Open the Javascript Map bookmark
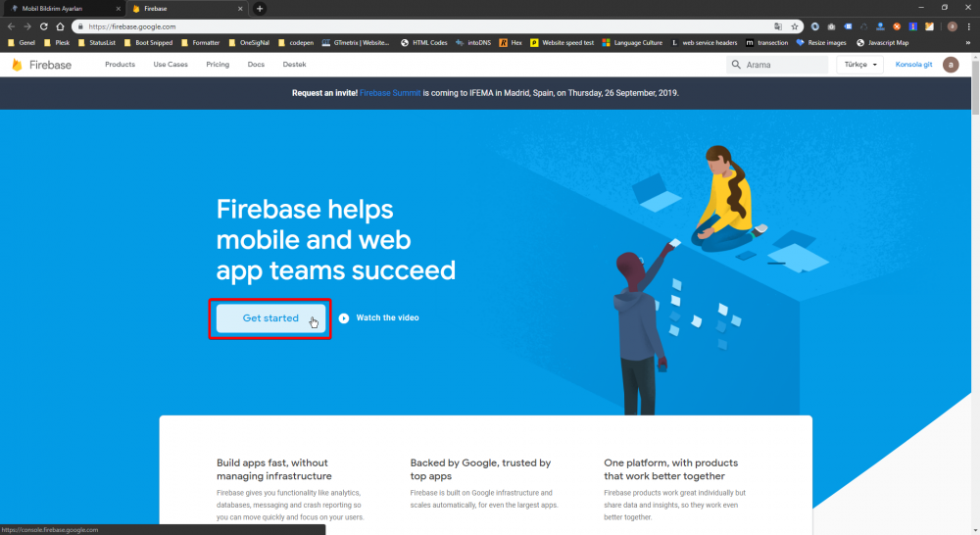This screenshot has height=535, width=980. (x=883, y=42)
